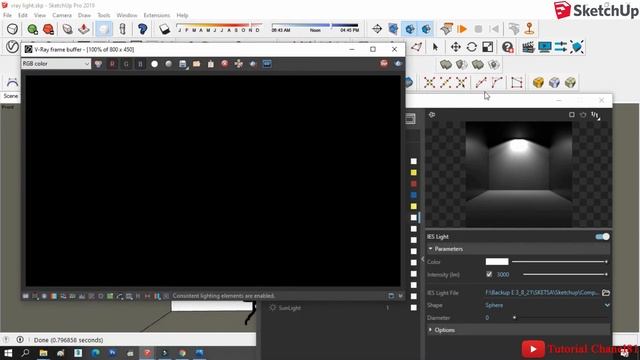The height and width of the screenshot is (360, 640).
Task: Click the red stop render icon in frame buffer
Action: (x=384, y=63)
